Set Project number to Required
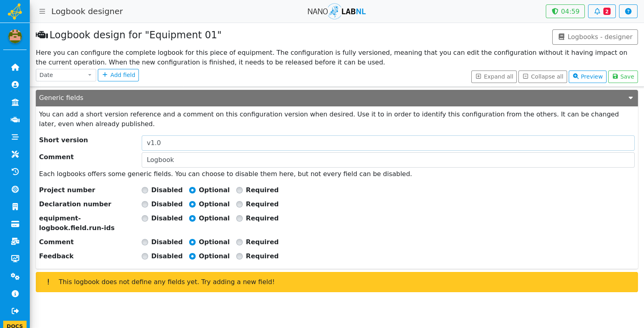644x328 pixels. [239, 190]
